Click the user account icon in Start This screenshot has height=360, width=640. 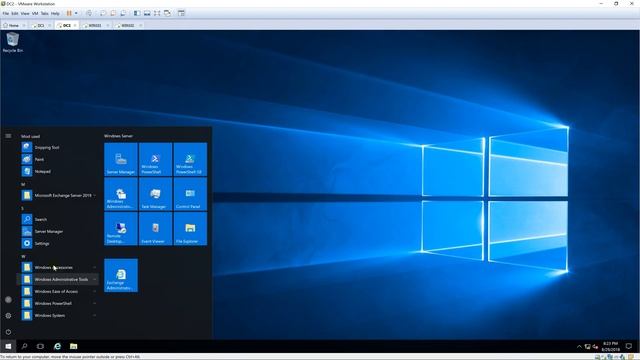pyautogui.click(x=8, y=300)
